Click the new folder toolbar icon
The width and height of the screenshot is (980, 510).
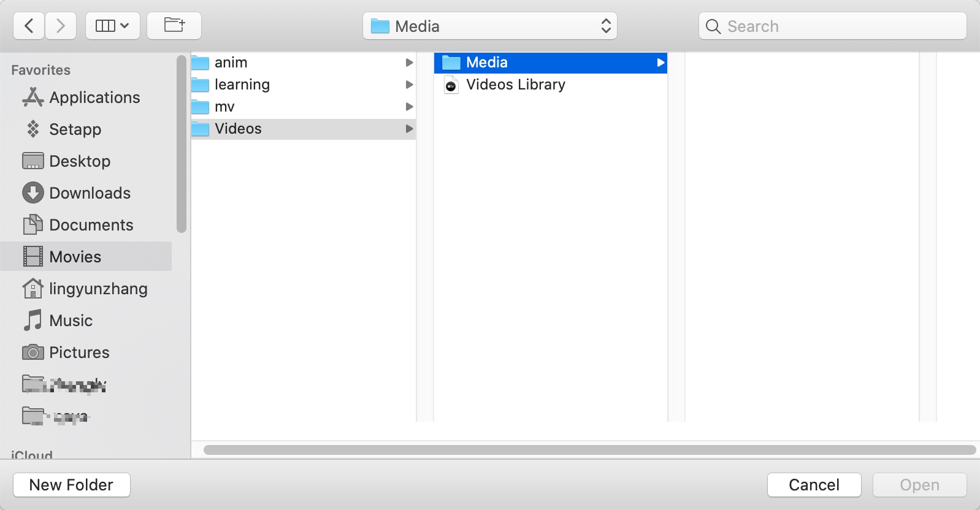(x=174, y=26)
